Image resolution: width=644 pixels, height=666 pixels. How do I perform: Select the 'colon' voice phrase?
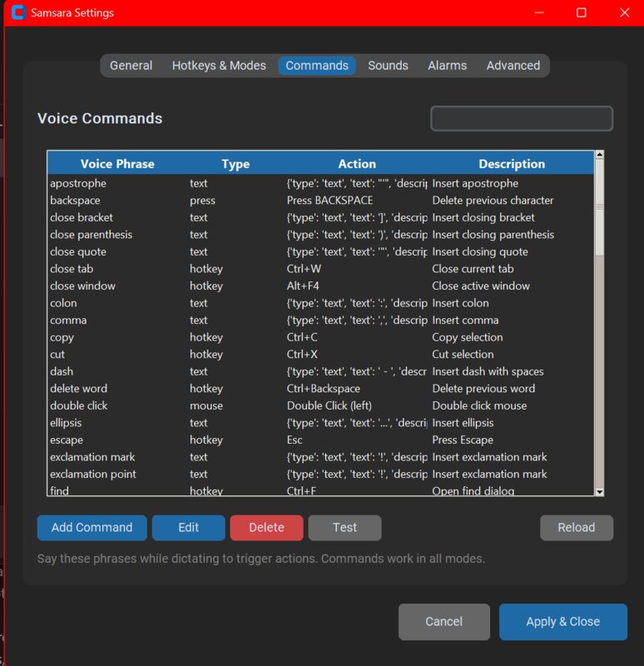coord(320,303)
